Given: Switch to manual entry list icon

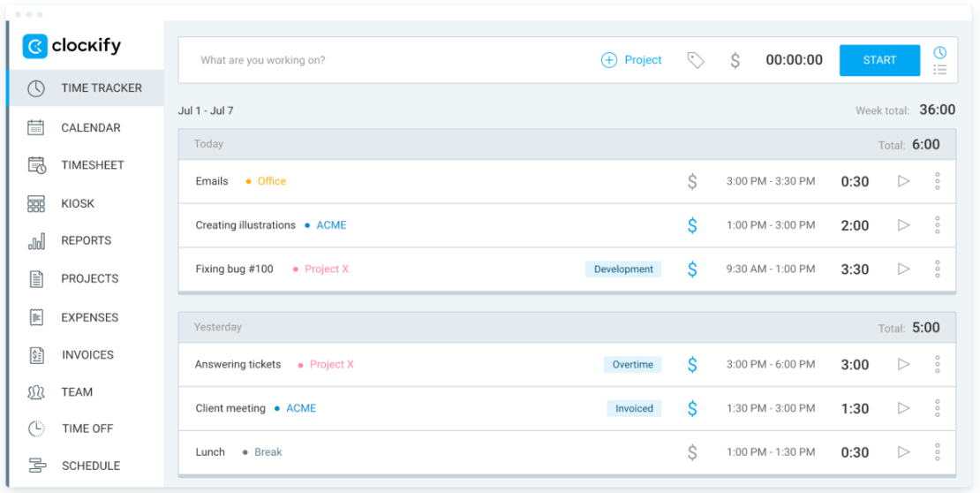Looking at the screenshot, I should point(940,69).
